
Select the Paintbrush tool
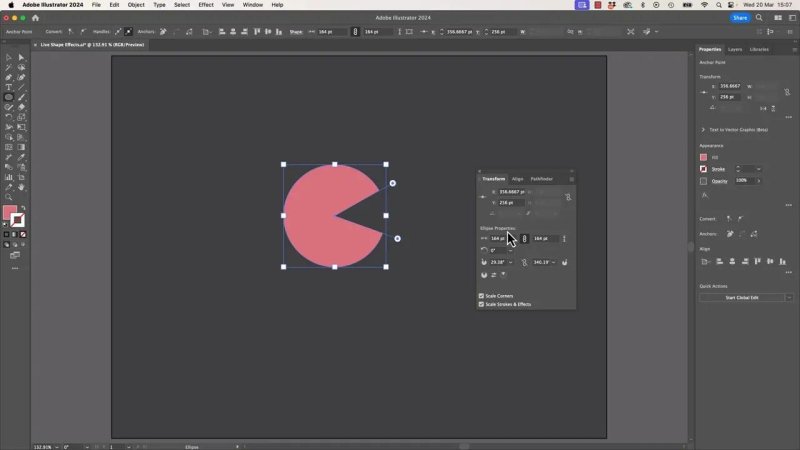(x=21, y=97)
